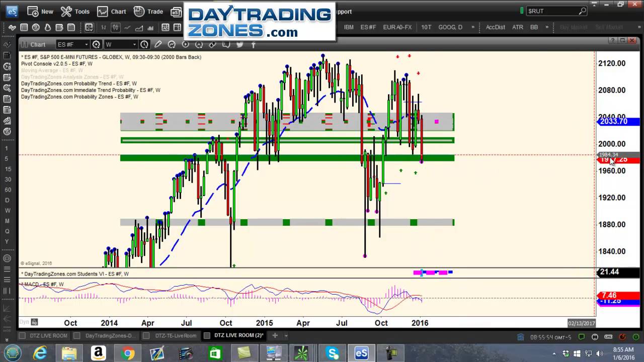Select D daily interval in left sidebar
Viewport: 644px width, 362px height.
tap(7, 200)
